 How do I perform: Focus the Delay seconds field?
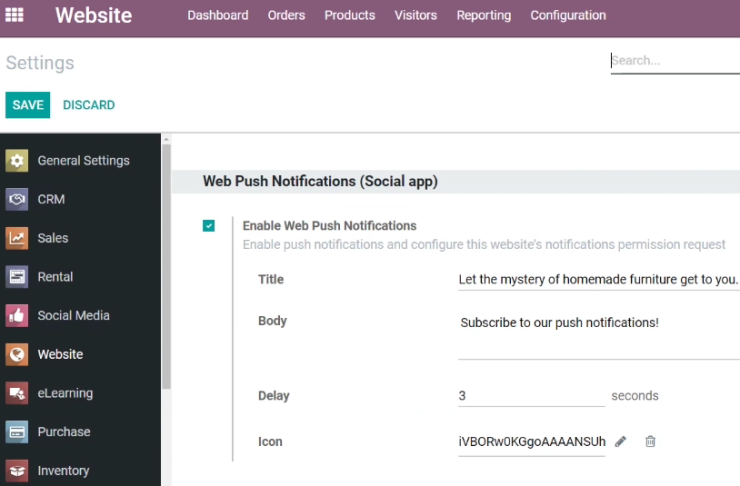click(531, 396)
